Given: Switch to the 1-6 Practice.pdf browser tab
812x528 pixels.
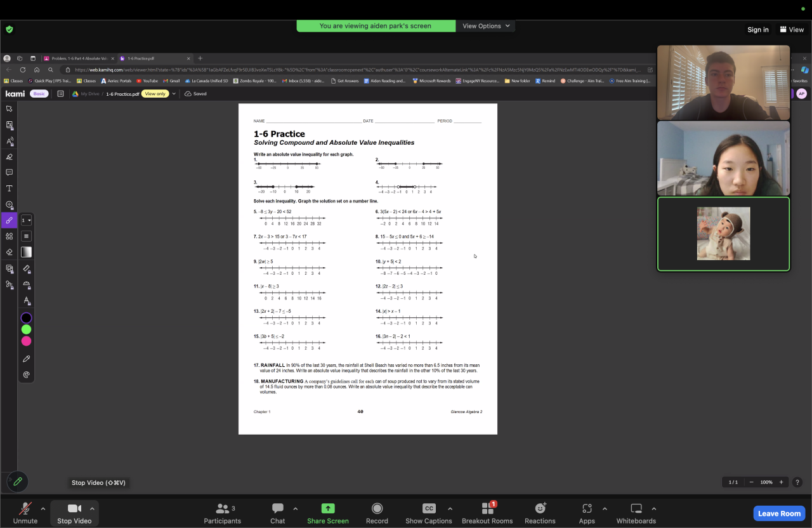Looking at the screenshot, I should point(152,58).
